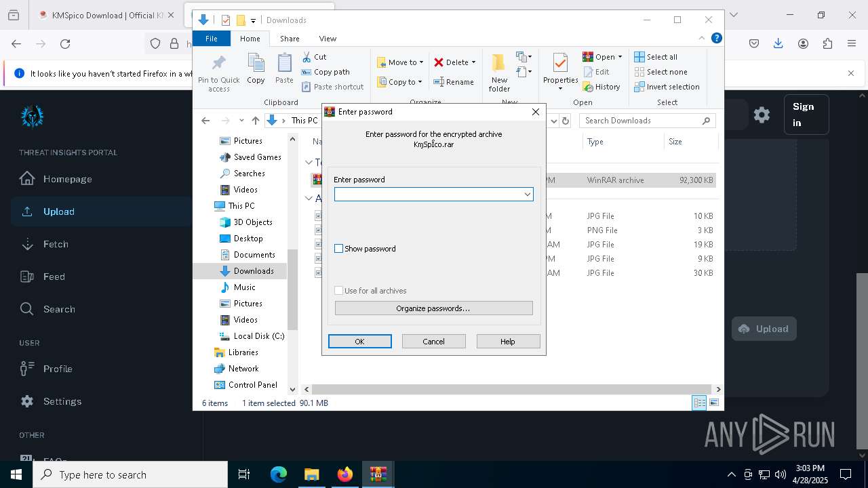Click the Pin to Quick access icon

218,64
